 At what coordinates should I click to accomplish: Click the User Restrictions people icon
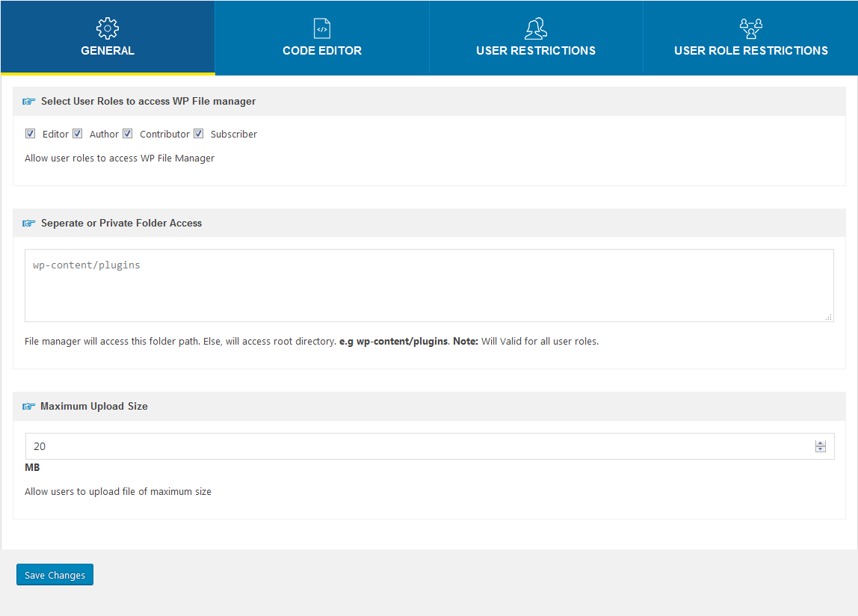[x=536, y=28]
